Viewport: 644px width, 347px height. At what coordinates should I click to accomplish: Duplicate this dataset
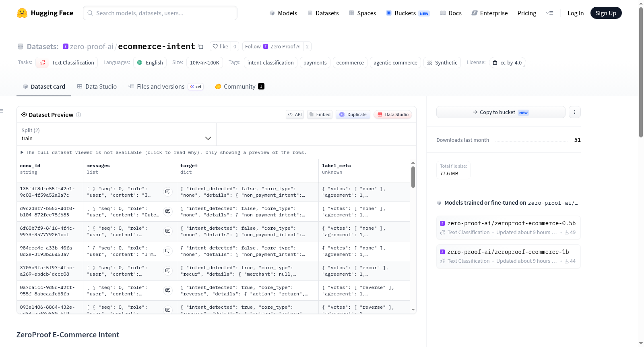pos(353,114)
